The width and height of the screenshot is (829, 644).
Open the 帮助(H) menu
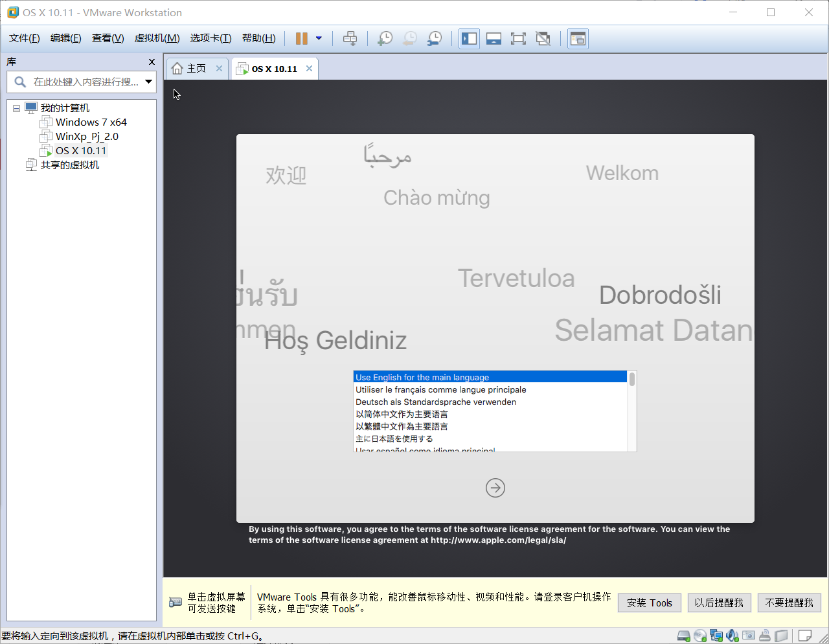tap(259, 38)
